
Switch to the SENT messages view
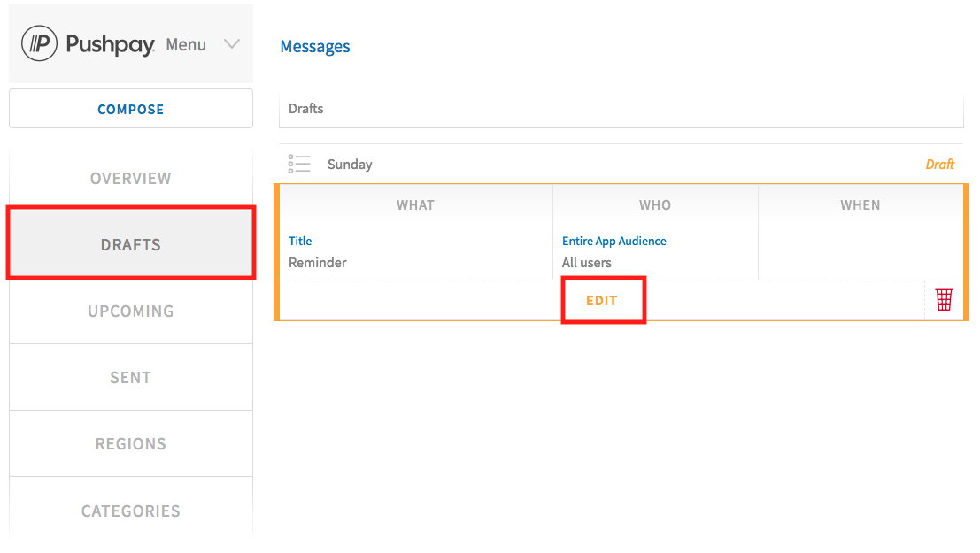click(x=130, y=377)
